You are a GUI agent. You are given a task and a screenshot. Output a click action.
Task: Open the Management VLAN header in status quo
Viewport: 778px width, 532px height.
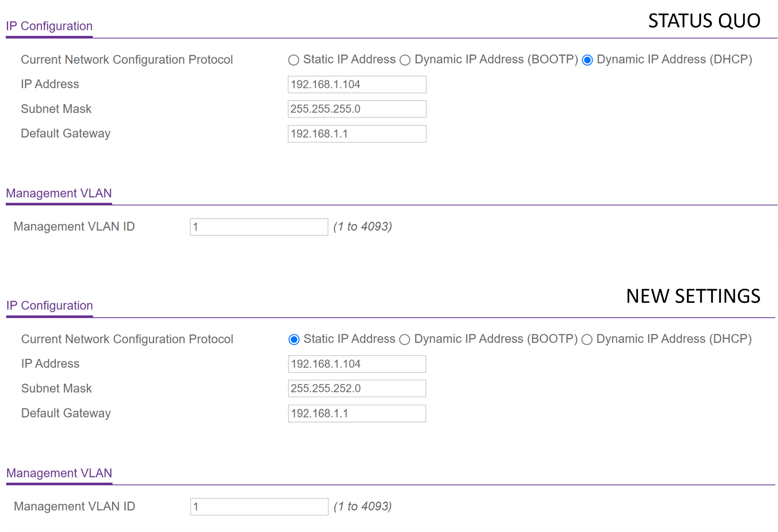(x=59, y=193)
